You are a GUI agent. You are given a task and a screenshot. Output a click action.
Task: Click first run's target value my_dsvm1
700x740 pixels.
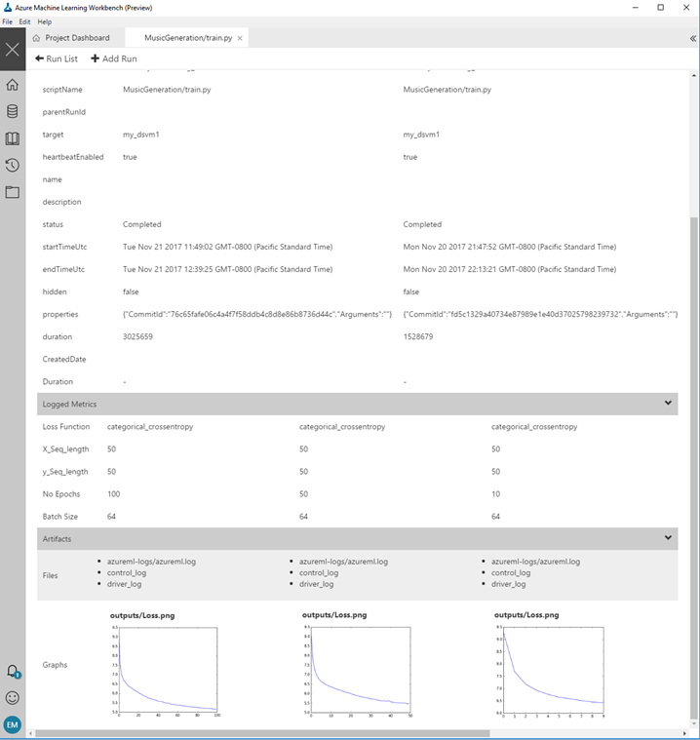[x=141, y=135]
